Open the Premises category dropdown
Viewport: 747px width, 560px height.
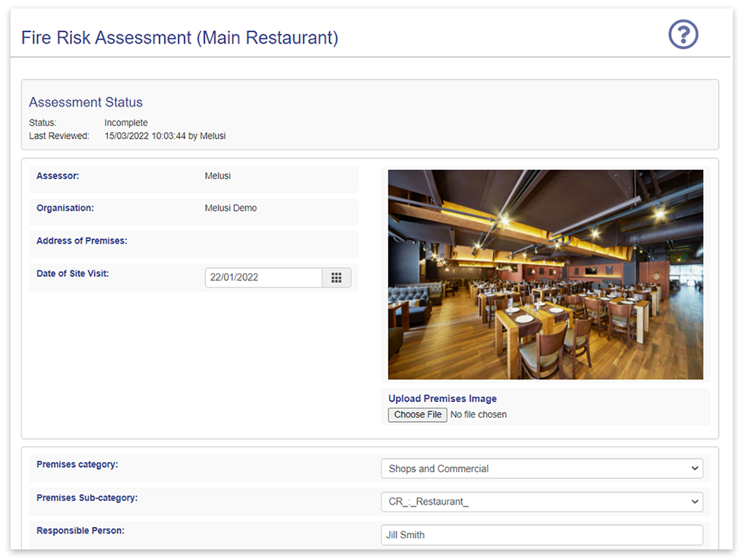(542, 469)
